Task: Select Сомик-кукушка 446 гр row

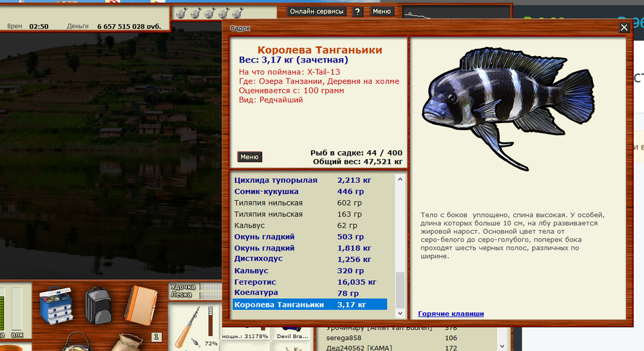Action: tap(310, 191)
